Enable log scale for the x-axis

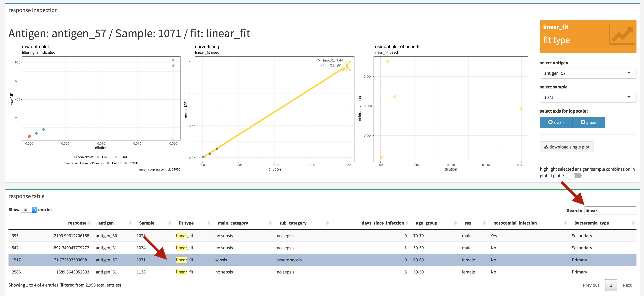tap(556, 122)
